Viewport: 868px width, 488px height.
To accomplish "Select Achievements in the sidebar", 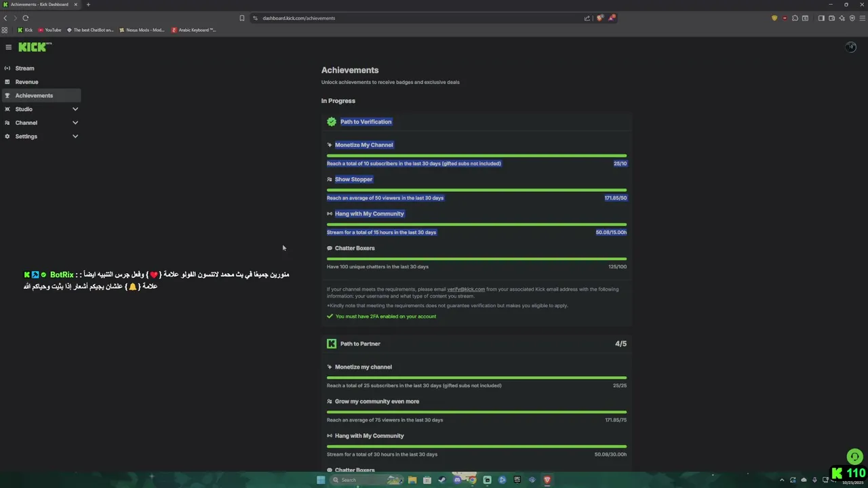I will pos(41,96).
